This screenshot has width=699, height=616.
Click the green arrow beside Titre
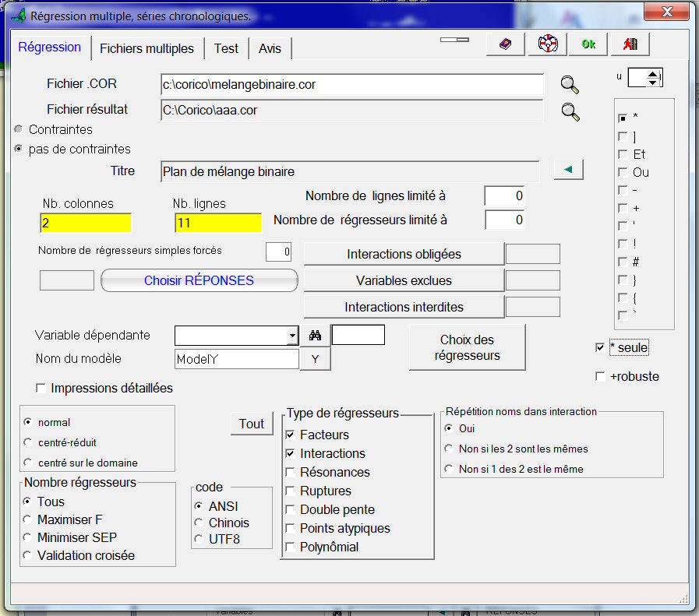[x=568, y=170]
